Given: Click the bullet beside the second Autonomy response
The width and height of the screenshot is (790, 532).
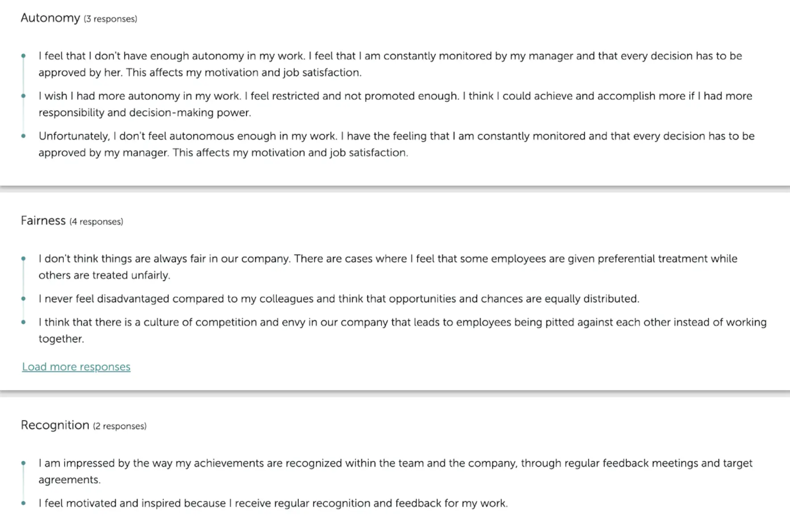Looking at the screenshot, I should coord(23,96).
